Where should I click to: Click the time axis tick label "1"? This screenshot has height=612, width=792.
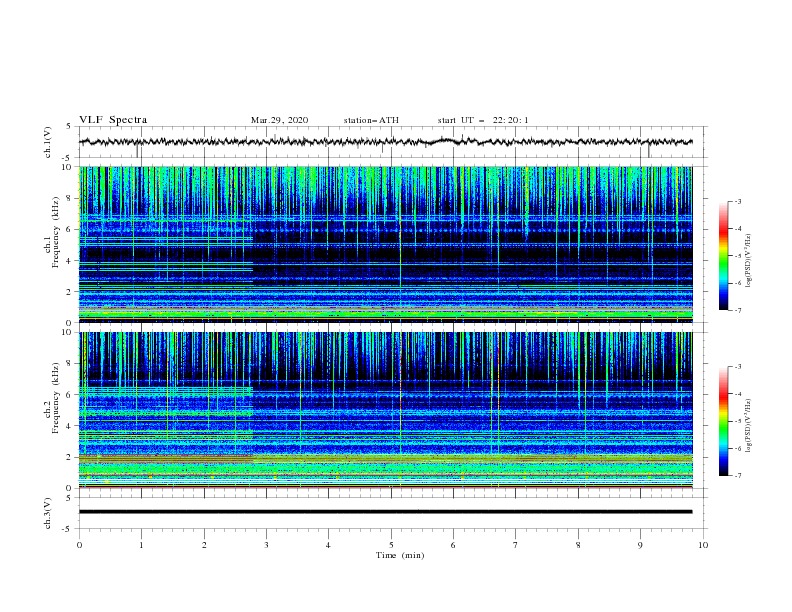(x=141, y=545)
